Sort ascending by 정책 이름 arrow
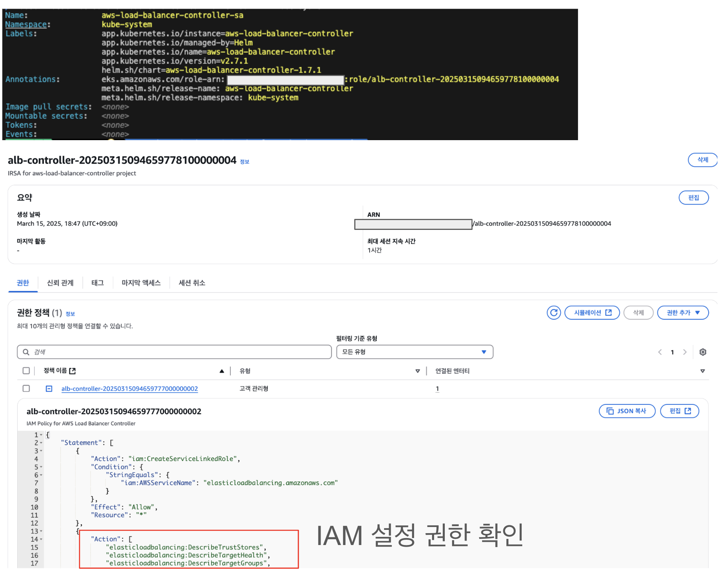 click(222, 371)
